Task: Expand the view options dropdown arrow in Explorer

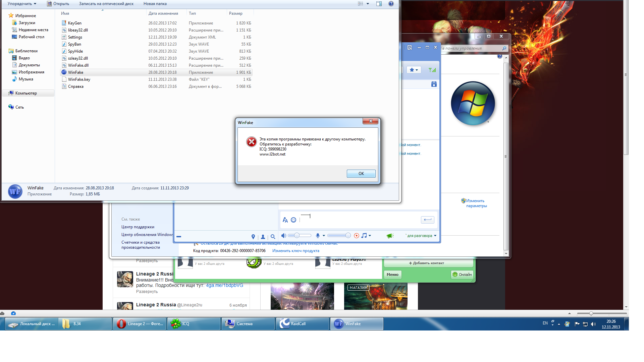Action: [368, 4]
